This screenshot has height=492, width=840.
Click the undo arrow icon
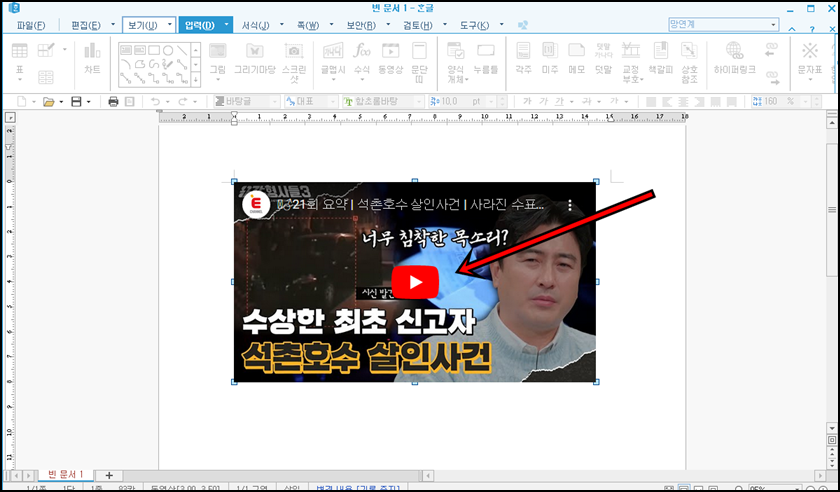tap(155, 101)
